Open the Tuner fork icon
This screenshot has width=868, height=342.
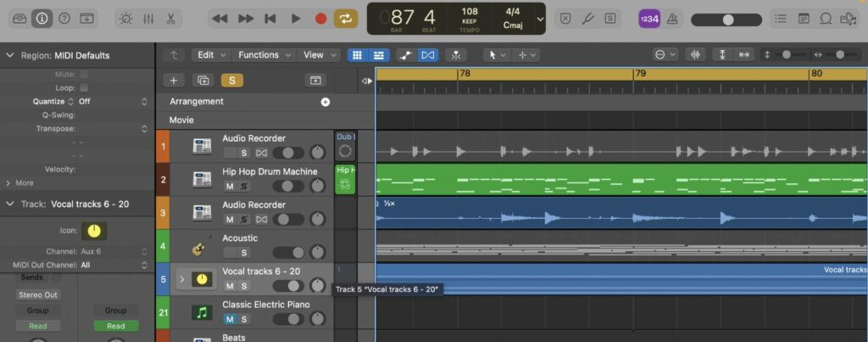coord(587,19)
